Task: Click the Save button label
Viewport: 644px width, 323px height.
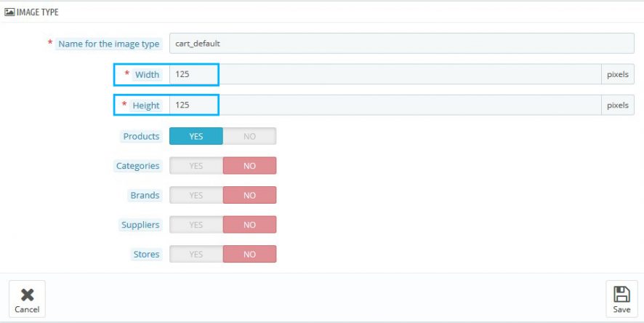Action: pyautogui.click(x=621, y=309)
